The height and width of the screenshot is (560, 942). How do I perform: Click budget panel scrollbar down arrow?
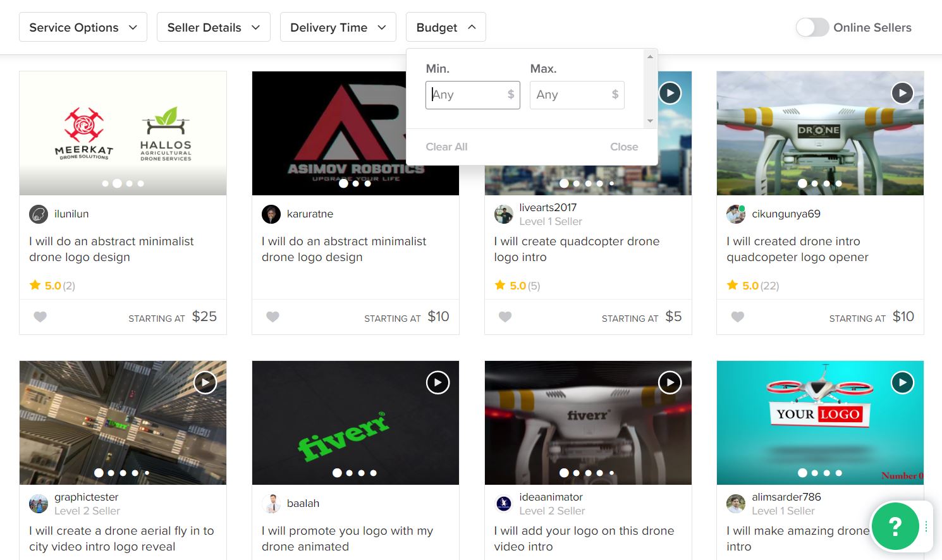coord(650,121)
